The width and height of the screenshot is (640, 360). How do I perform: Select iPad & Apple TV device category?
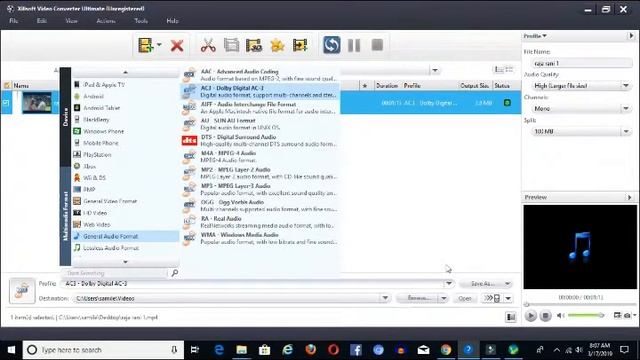tap(125, 85)
